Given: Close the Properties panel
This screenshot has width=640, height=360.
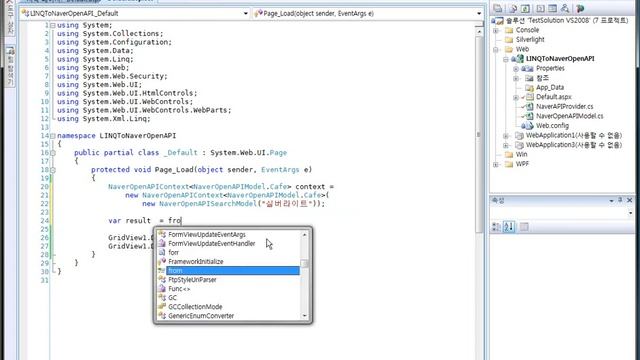Looking at the screenshot, I should [629, 200].
